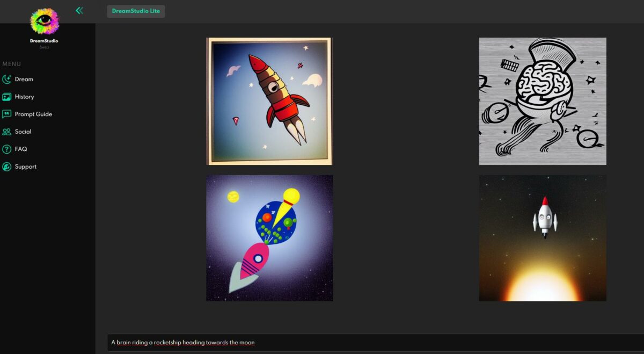644x354 pixels.
Task: Select the framed red rocket image
Action: click(269, 101)
